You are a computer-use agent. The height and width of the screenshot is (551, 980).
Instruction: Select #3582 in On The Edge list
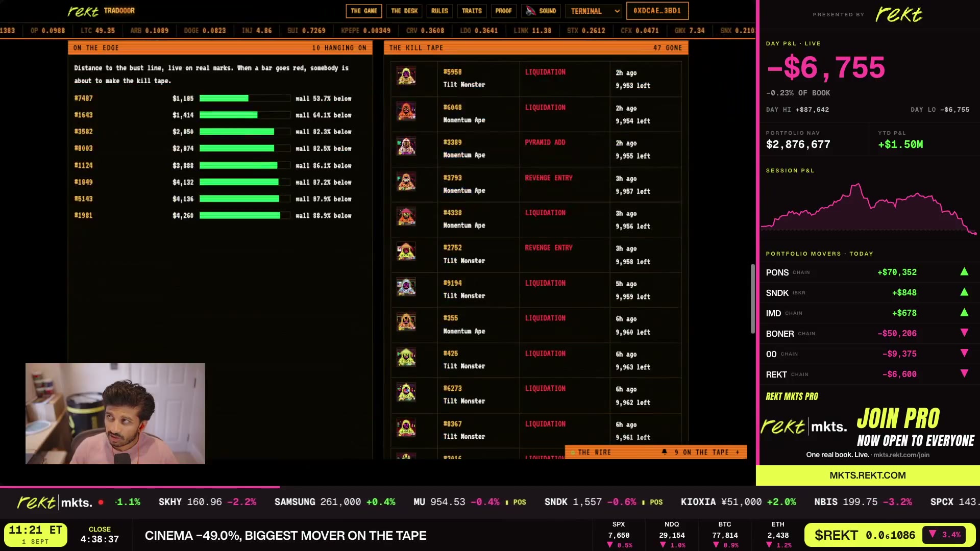tap(84, 132)
